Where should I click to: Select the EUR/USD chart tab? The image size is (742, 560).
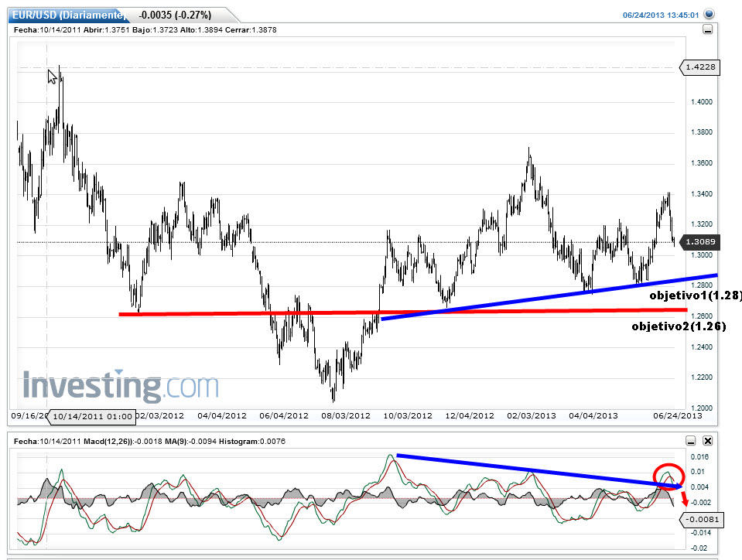point(67,14)
